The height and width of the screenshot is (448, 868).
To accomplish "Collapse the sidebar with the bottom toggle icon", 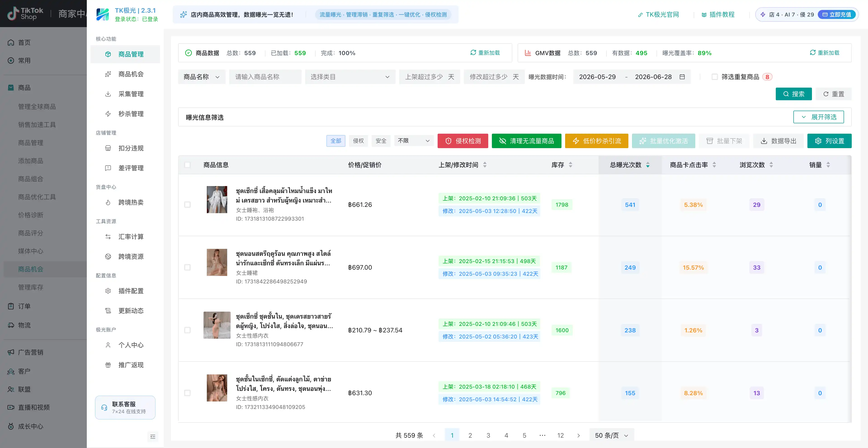I will [153, 436].
